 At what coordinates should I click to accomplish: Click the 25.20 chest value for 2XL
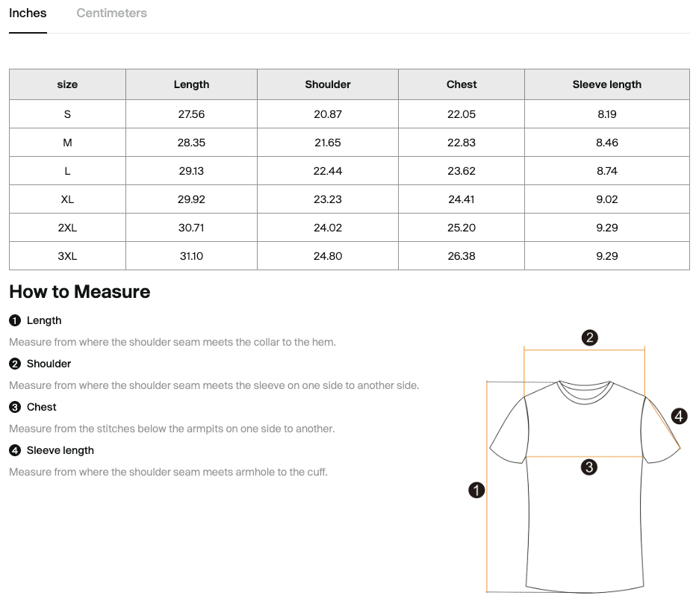[462, 228]
